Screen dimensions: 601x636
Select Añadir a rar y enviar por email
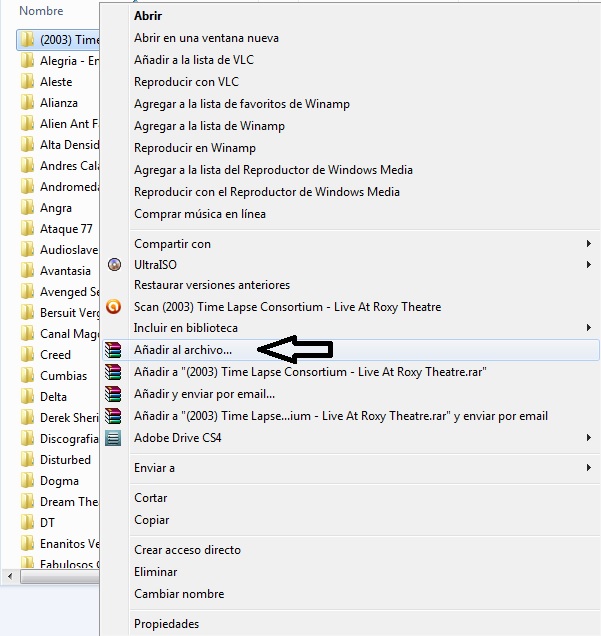point(341,416)
